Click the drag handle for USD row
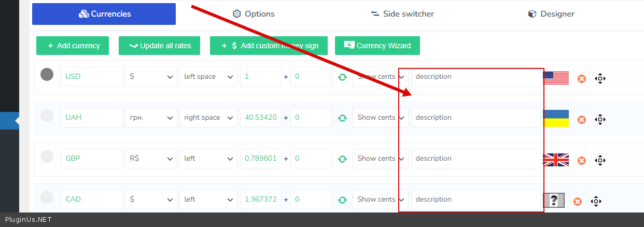 (600, 79)
